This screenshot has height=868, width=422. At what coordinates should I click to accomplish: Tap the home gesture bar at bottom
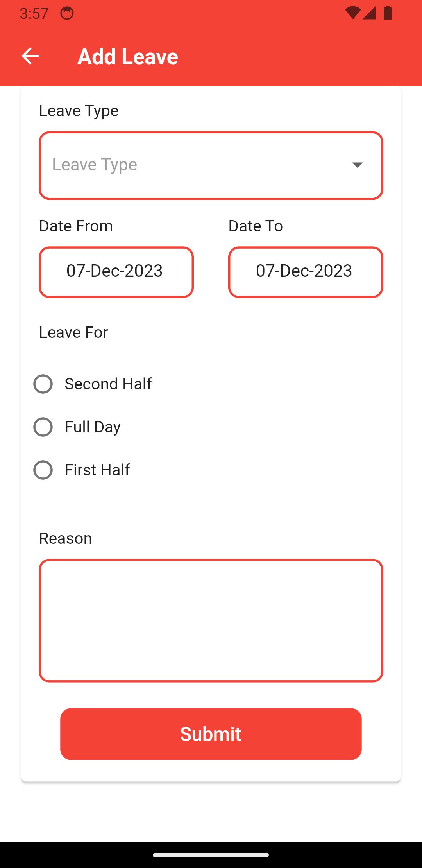tap(211, 855)
